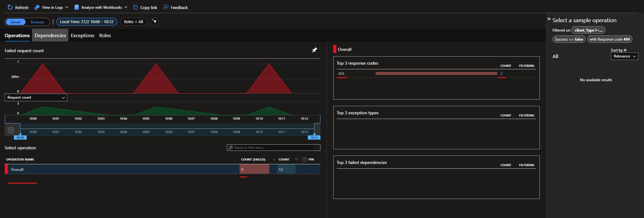Viewport: 644px width, 218px height.
Task: Collapse the sample operation panel chevrons
Action: click(x=549, y=19)
